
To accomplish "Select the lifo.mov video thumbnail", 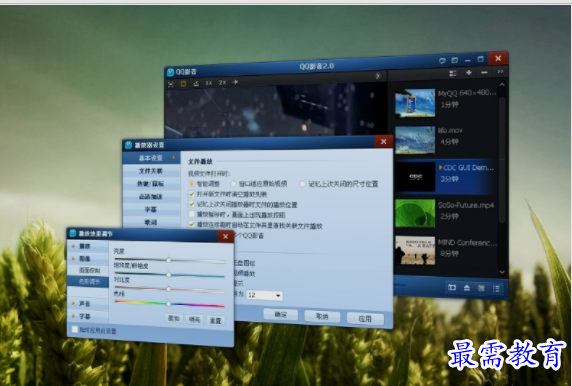I will tap(415, 140).
